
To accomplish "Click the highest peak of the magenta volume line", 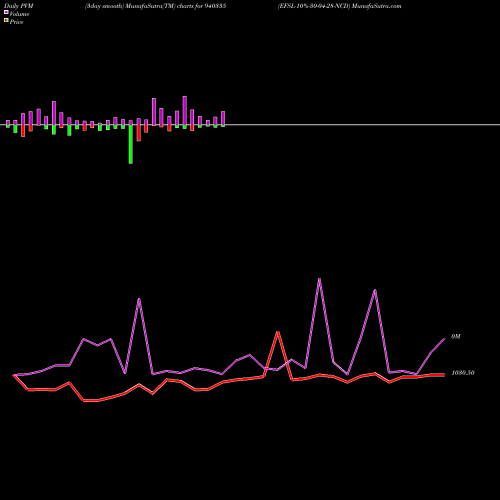I will pyautogui.click(x=319, y=279).
